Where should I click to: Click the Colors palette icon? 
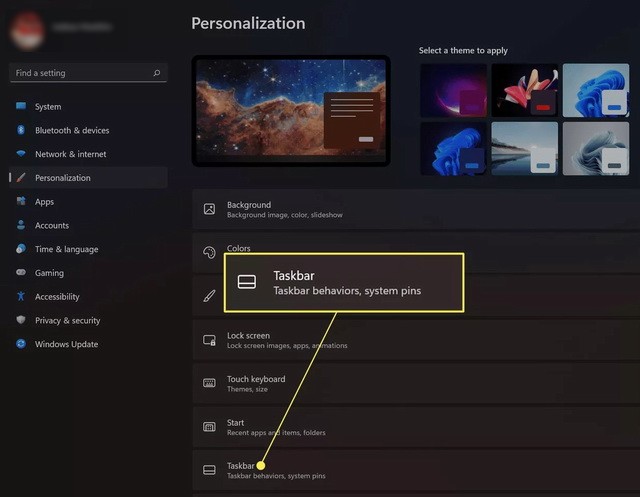pos(209,253)
